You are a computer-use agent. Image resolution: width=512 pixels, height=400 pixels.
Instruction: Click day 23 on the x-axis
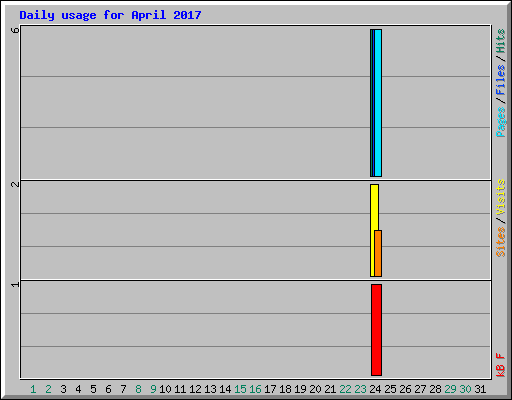pos(360,389)
